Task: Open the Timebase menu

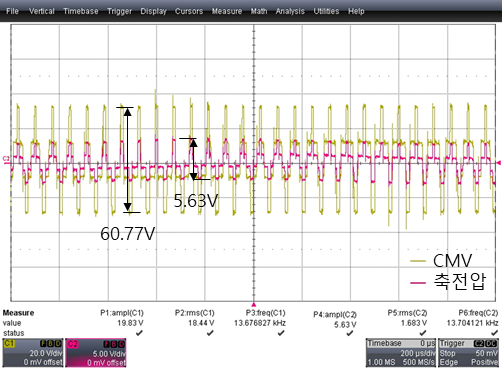Action: click(81, 11)
